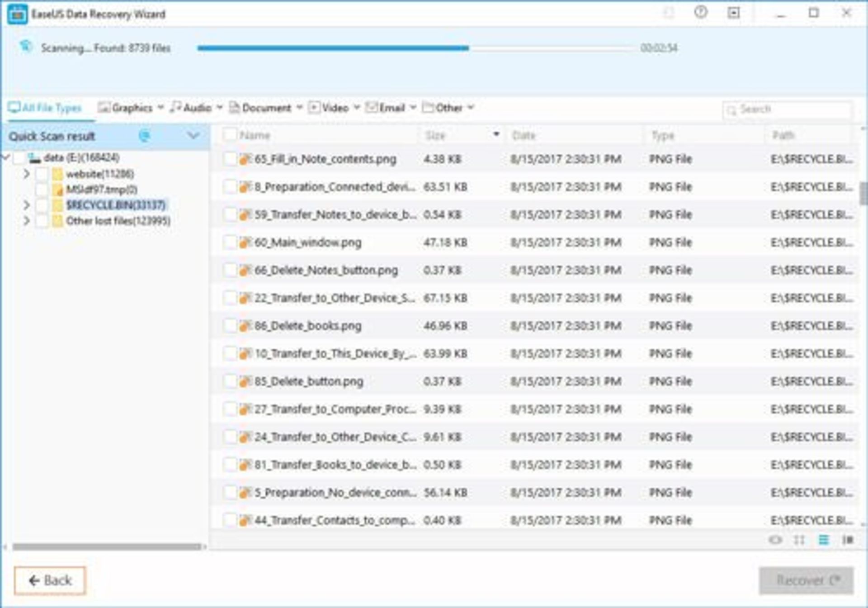Viewport: 868px width, 608px height.
Task: Click the file list vertical scrollbar thumb
Action: [863, 194]
